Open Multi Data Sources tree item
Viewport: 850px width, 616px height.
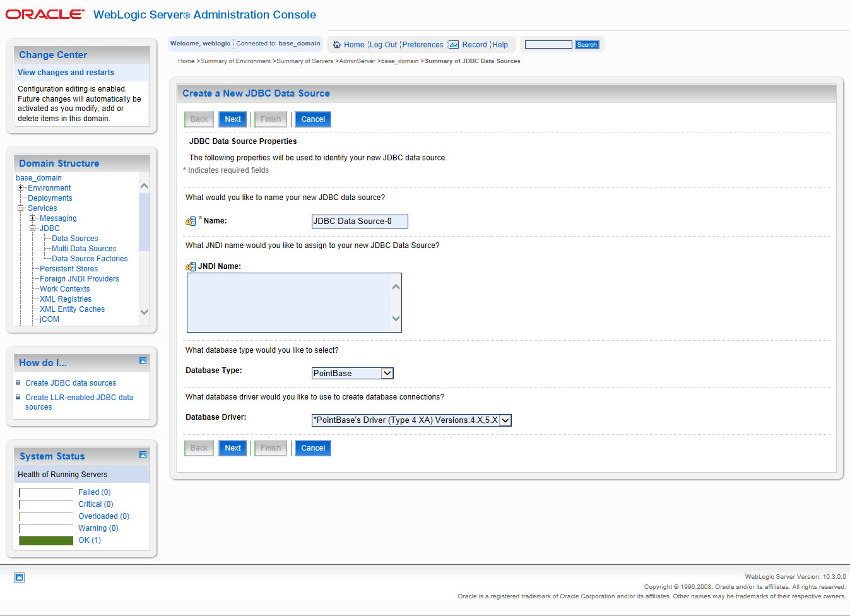pyautogui.click(x=84, y=249)
